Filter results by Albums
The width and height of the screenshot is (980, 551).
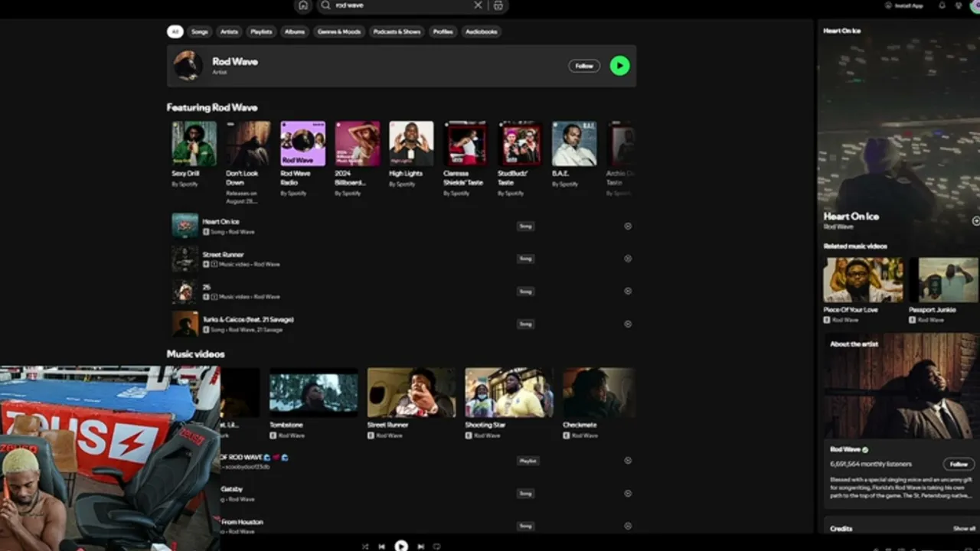(295, 31)
